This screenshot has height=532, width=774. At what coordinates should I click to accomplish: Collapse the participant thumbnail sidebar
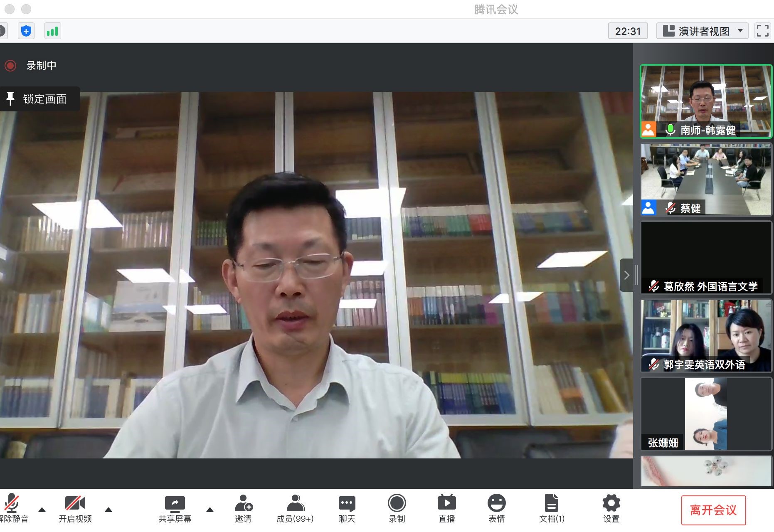click(626, 275)
